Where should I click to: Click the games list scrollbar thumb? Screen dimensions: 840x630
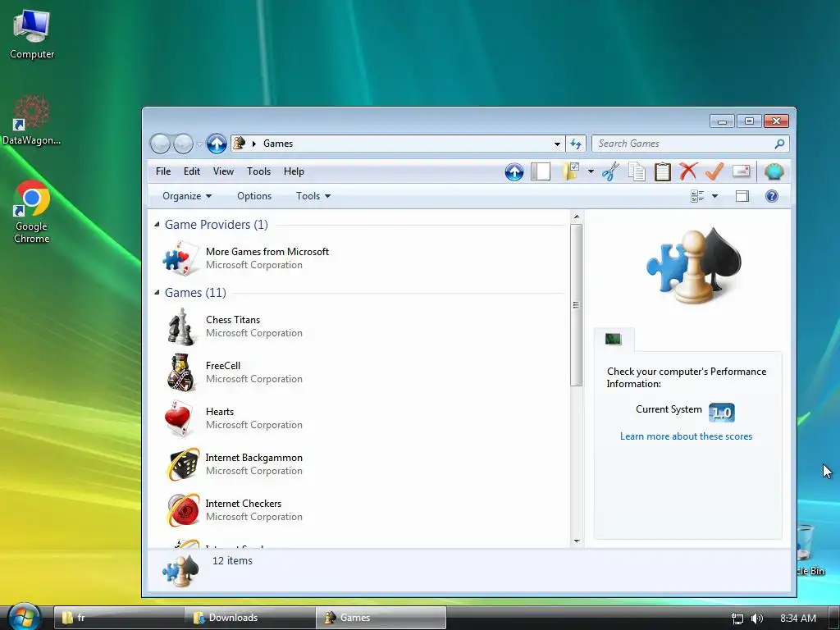coord(577,305)
